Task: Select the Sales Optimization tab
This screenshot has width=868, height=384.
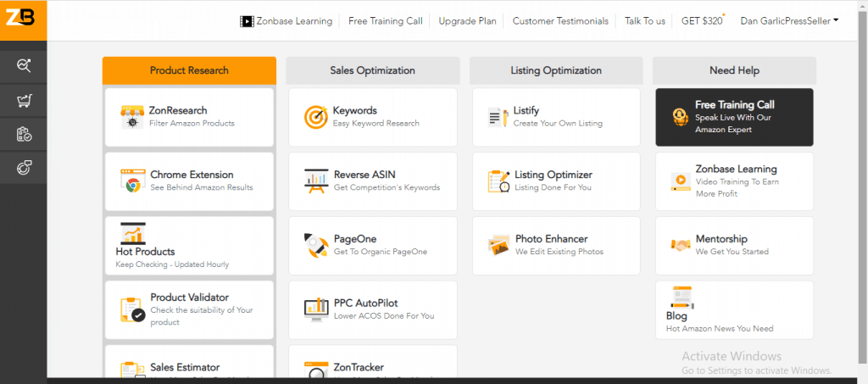Action: tap(373, 70)
